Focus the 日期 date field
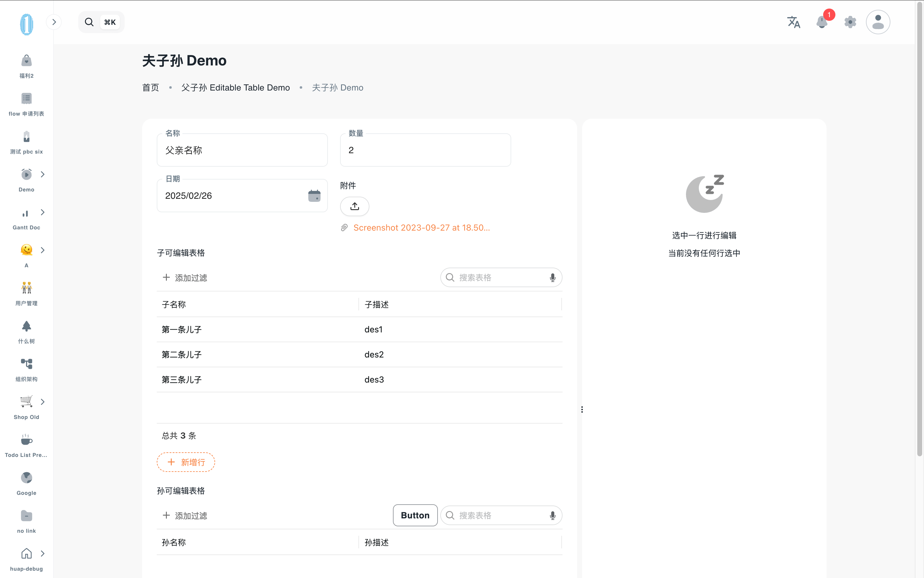This screenshot has width=924, height=578. coord(242,196)
